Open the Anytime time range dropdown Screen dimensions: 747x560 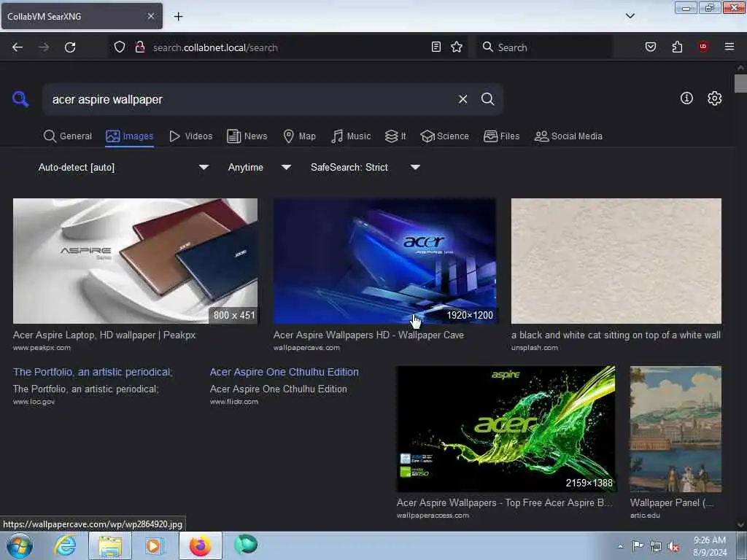pyautogui.click(x=259, y=167)
